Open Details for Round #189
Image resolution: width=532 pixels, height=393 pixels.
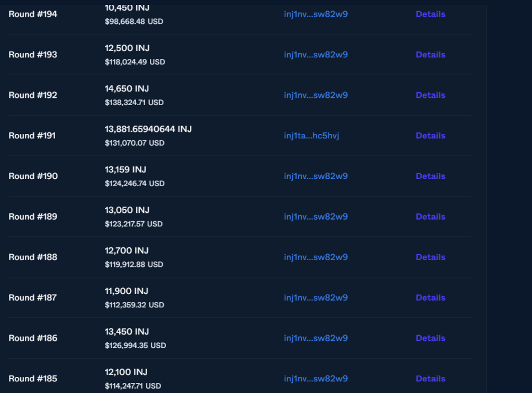coord(430,217)
